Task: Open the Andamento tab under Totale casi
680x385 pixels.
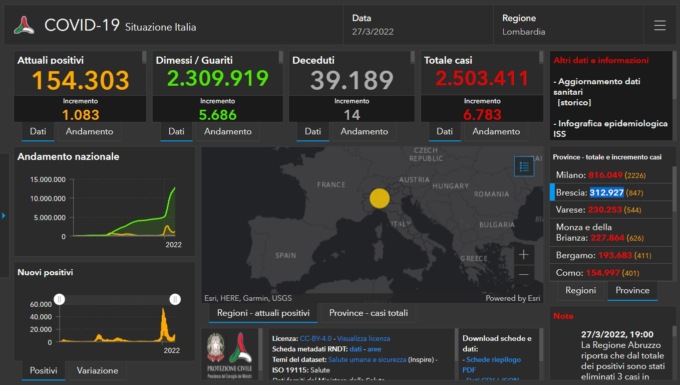Action: (496, 131)
